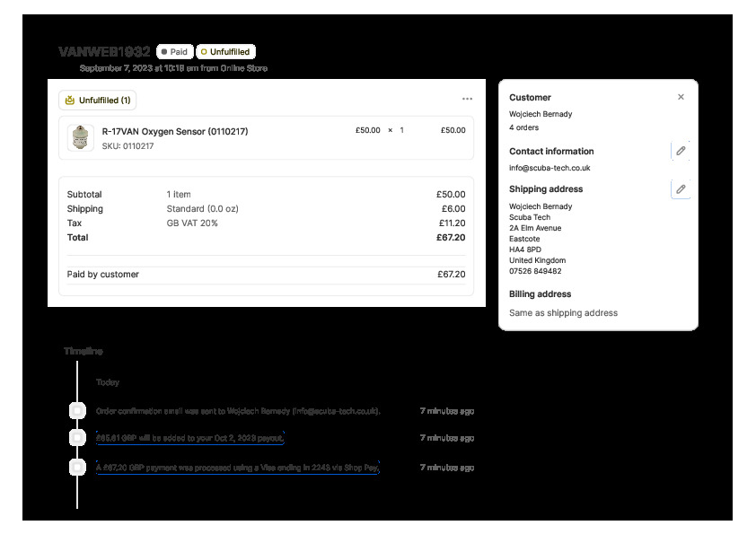Click the shipping address pencil edit icon
Screen dimensions: 756x534
[681, 188]
